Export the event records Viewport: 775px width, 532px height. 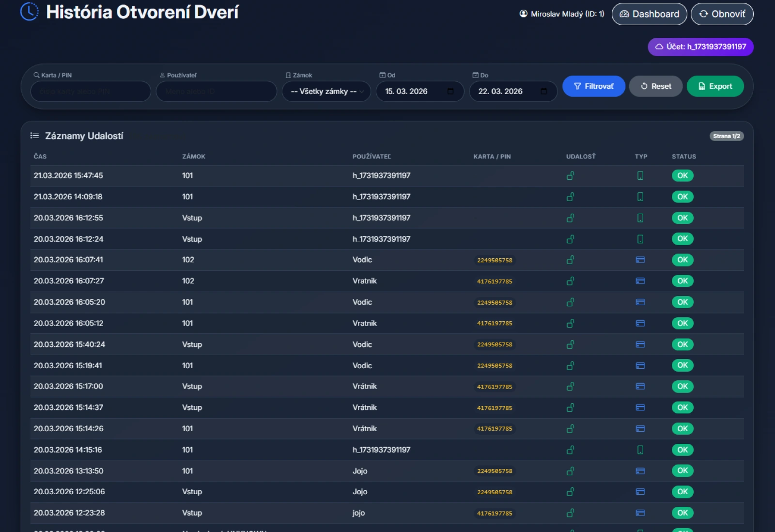[715, 86]
